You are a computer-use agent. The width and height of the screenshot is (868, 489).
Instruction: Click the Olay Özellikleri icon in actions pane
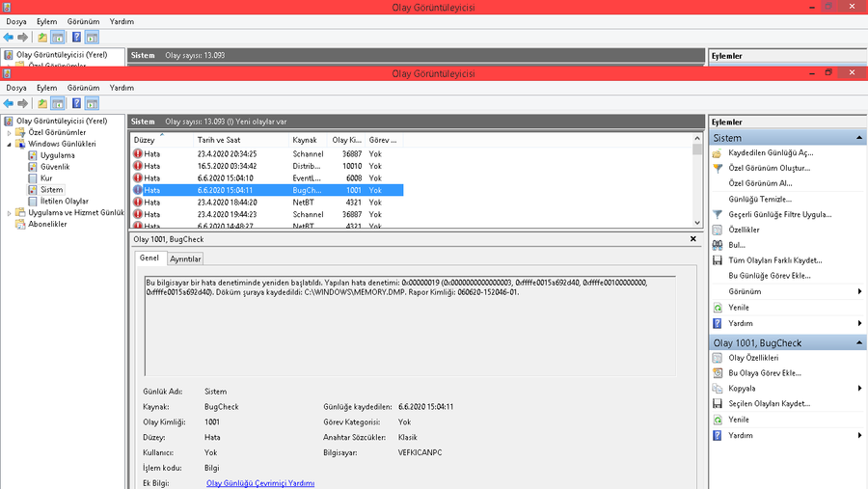coord(717,358)
